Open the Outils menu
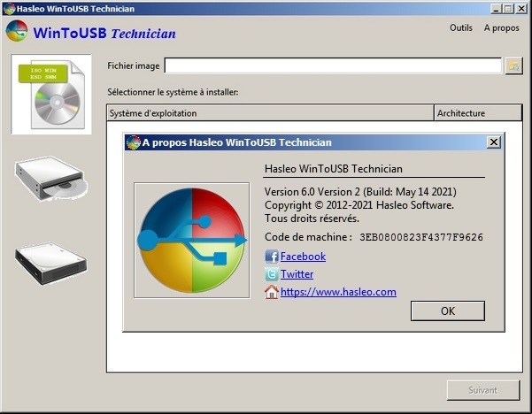This screenshot has height=414, width=532. (461, 27)
